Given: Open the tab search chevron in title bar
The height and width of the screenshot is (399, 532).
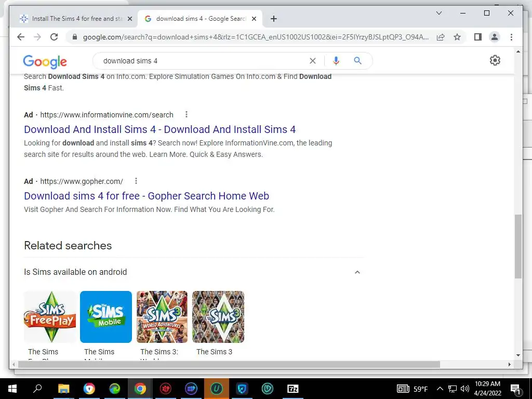Looking at the screenshot, I should tap(438, 13).
